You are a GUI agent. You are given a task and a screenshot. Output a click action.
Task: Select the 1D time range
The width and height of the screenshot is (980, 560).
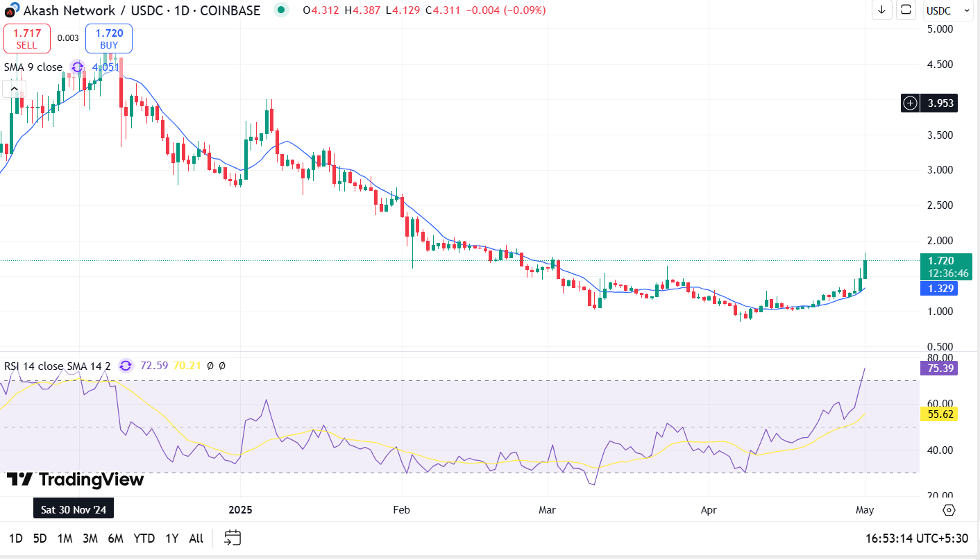[x=15, y=538]
